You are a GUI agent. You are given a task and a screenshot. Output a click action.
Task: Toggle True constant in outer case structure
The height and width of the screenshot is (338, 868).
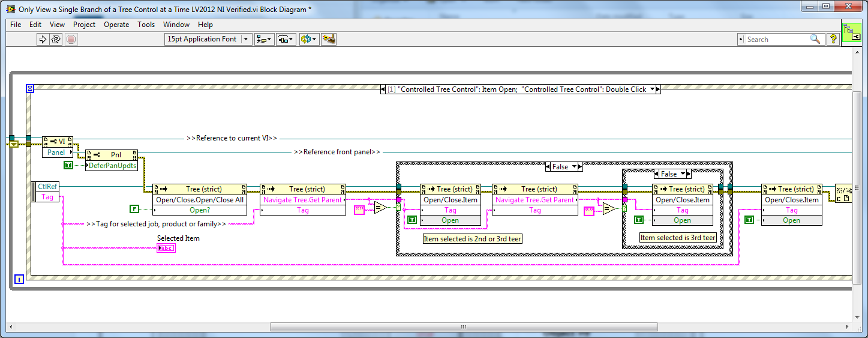click(x=412, y=220)
